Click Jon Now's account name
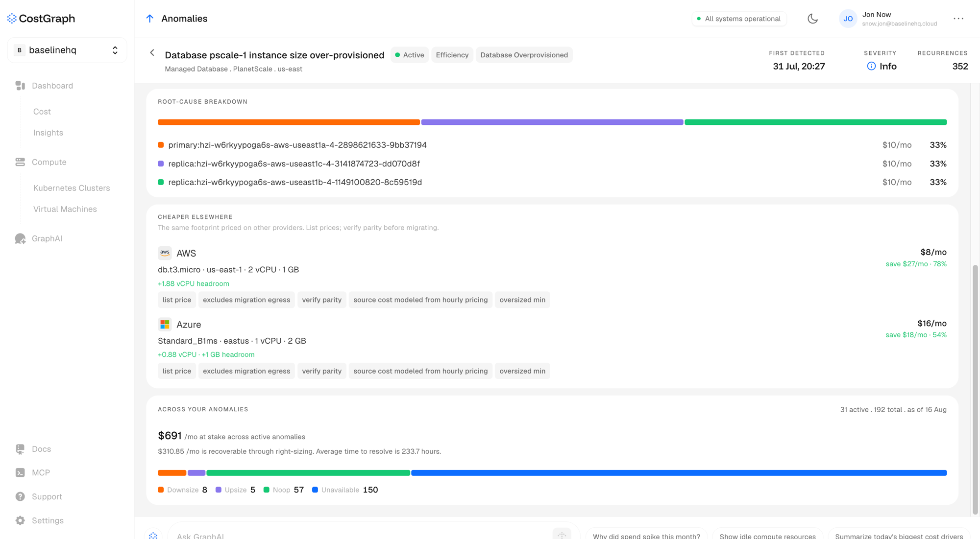Image resolution: width=980 pixels, height=539 pixels. pos(877,15)
